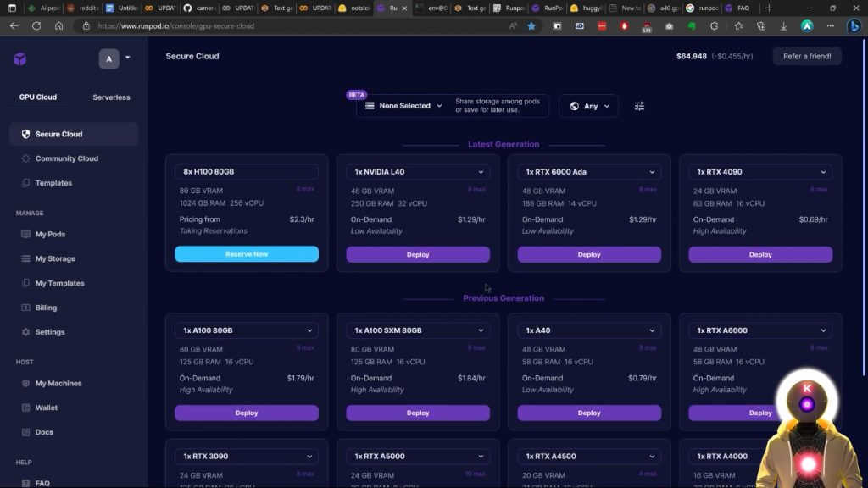Viewport: 868px width, 488px height.
Task: Click Reserve Now for 8x H100 80GB
Action: (247, 254)
